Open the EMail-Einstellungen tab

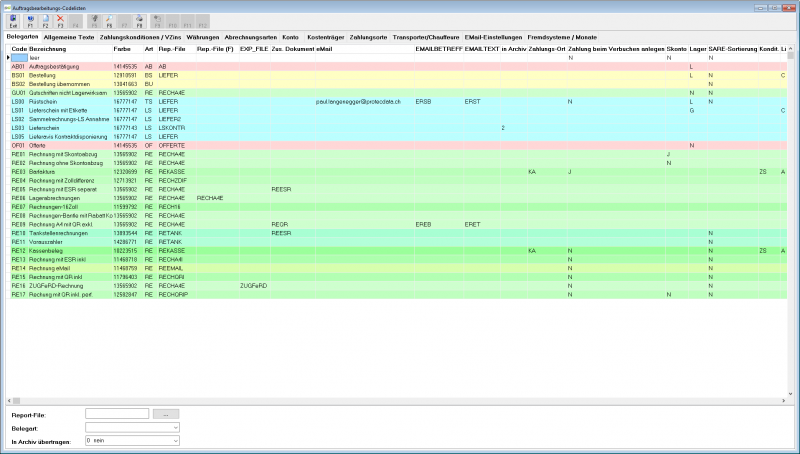tap(493, 37)
